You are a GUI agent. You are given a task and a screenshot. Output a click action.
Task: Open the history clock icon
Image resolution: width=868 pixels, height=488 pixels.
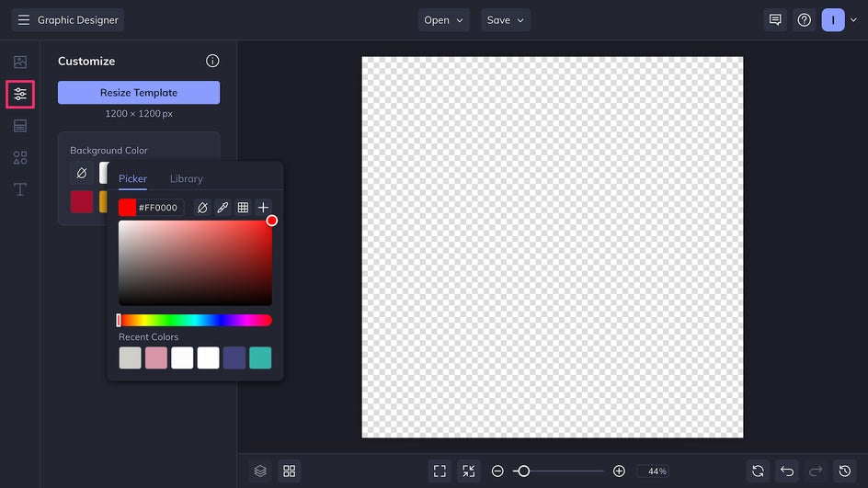click(x=845, y=471)
